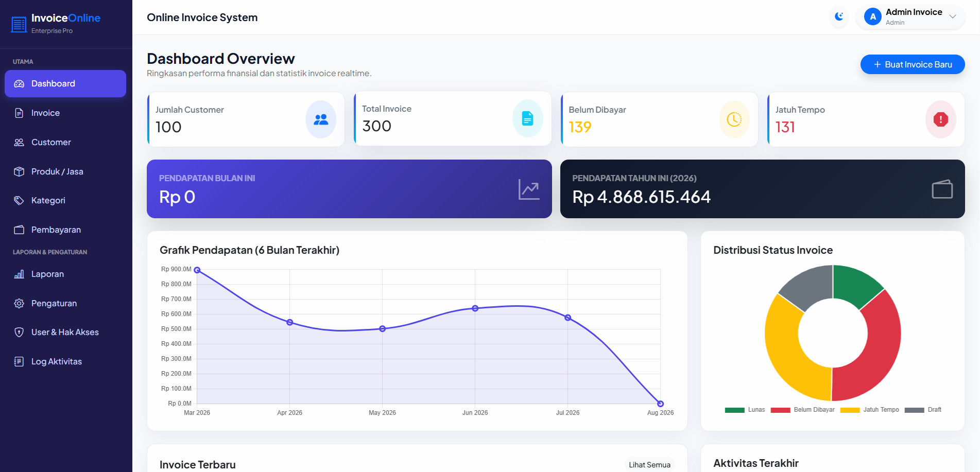Select Produk / Jasa in sidebar
The height and width of the screenshot is (472, 980).
(65, 171)
